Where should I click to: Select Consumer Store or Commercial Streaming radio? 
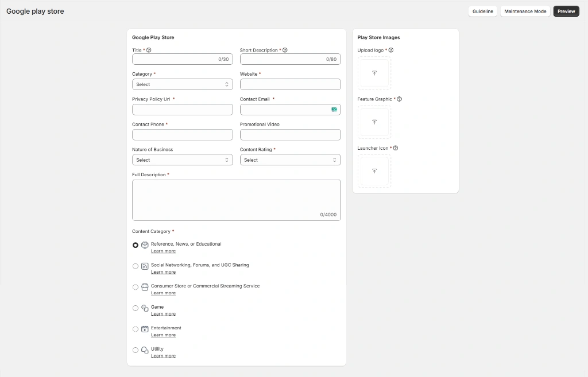(136, 287)
